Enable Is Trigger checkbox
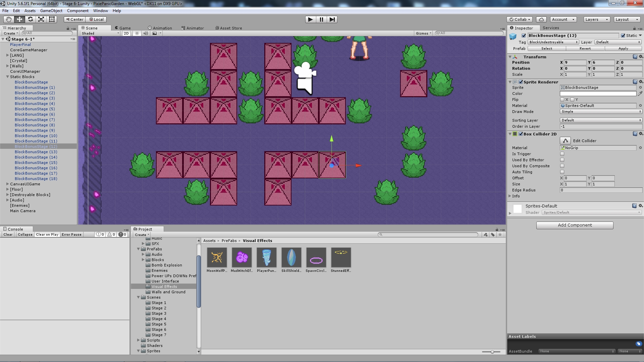The width and height of the screenshot is (644, 362). (562, 154)
